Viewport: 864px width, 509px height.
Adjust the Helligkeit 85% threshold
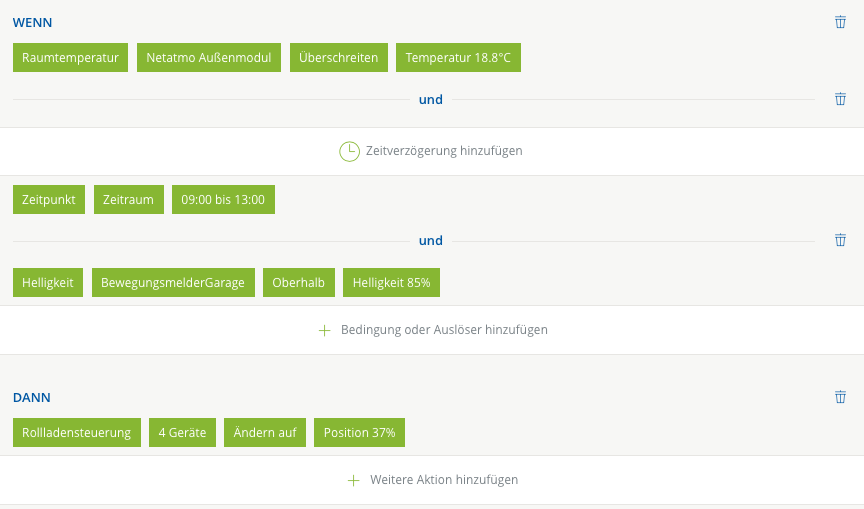pyautogui.click(x=391, y=283)
